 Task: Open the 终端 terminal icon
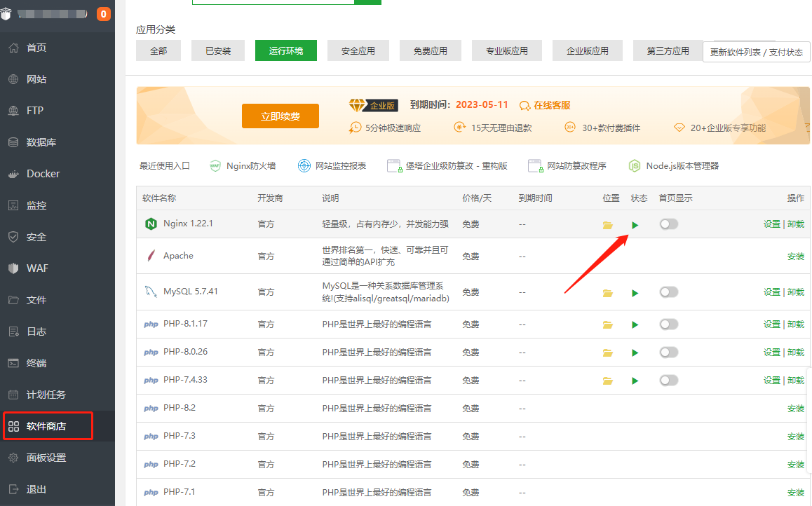pyautogui.click(x=14, y=363)
